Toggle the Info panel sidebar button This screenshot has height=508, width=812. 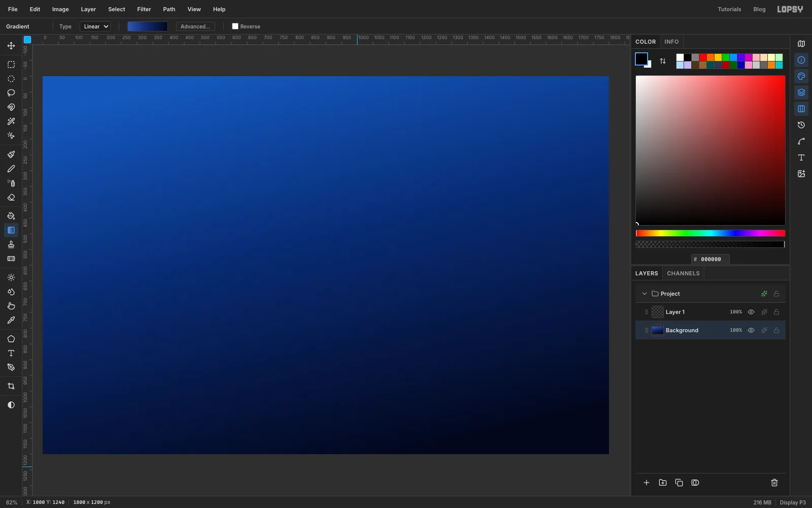(x=801, y=60)
